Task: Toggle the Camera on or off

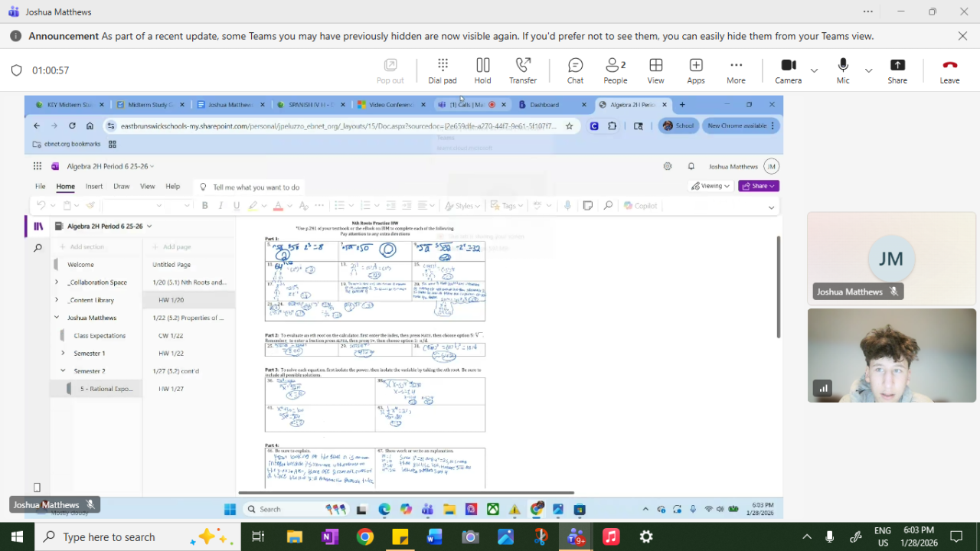Action: click(x=789, y=70)
